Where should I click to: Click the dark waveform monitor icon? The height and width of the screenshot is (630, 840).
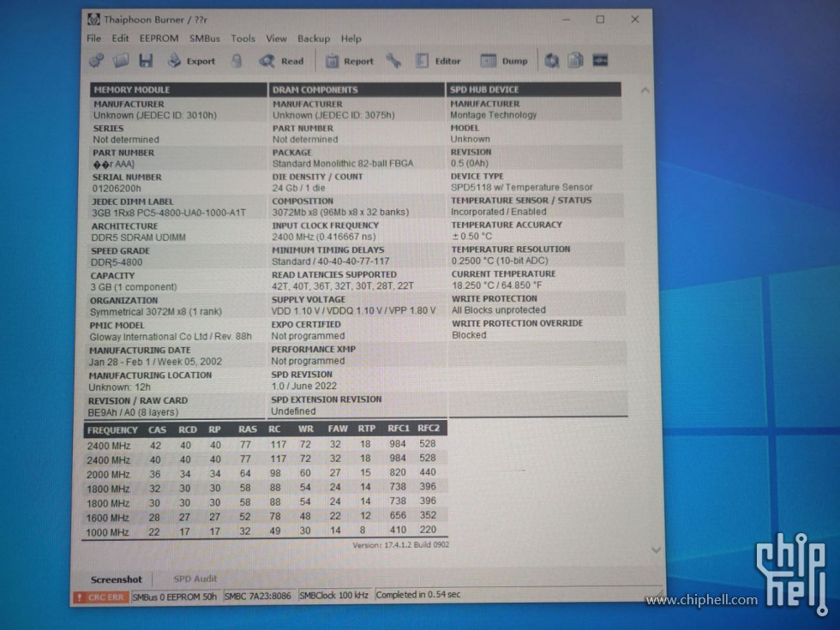(x=600, y=61)
